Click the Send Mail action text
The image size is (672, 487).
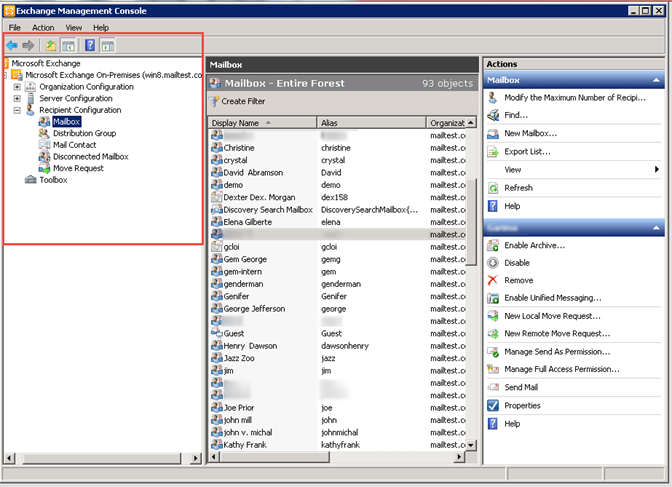521,387
